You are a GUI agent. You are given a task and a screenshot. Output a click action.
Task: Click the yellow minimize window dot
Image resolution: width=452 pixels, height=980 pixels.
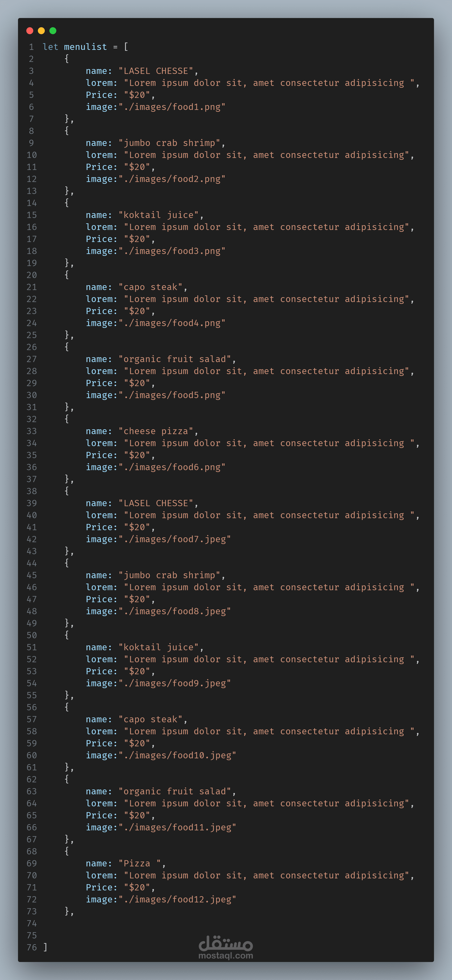42,31
